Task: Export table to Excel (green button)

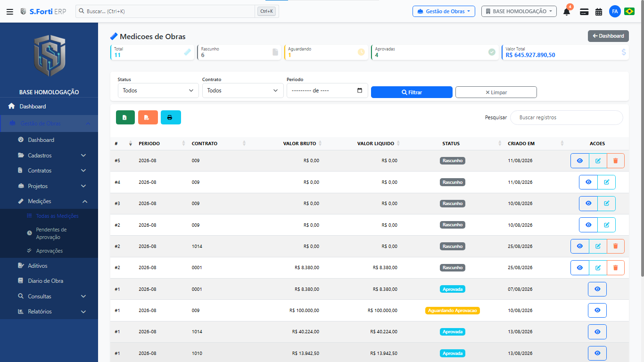Action: [125, 117]
